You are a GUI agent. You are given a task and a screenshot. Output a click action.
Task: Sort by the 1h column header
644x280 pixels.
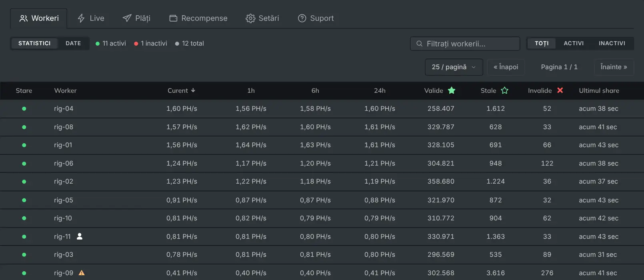251,91
